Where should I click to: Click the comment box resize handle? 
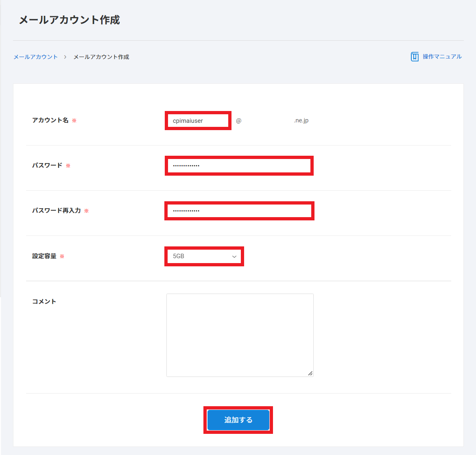point(310,373)
